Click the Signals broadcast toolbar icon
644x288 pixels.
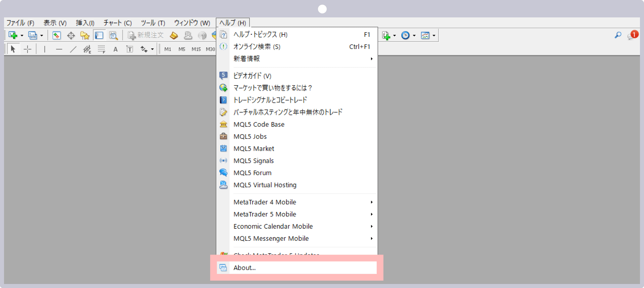(202, 35)
